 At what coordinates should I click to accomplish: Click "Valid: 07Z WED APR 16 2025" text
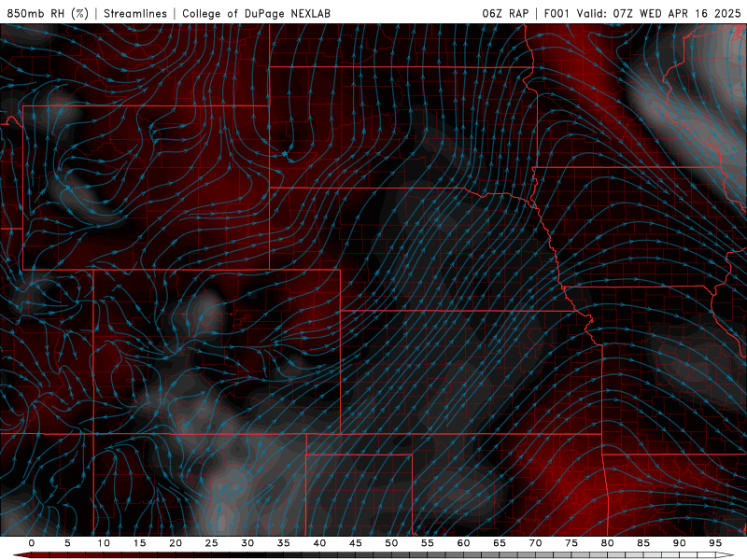pos(659,13)
